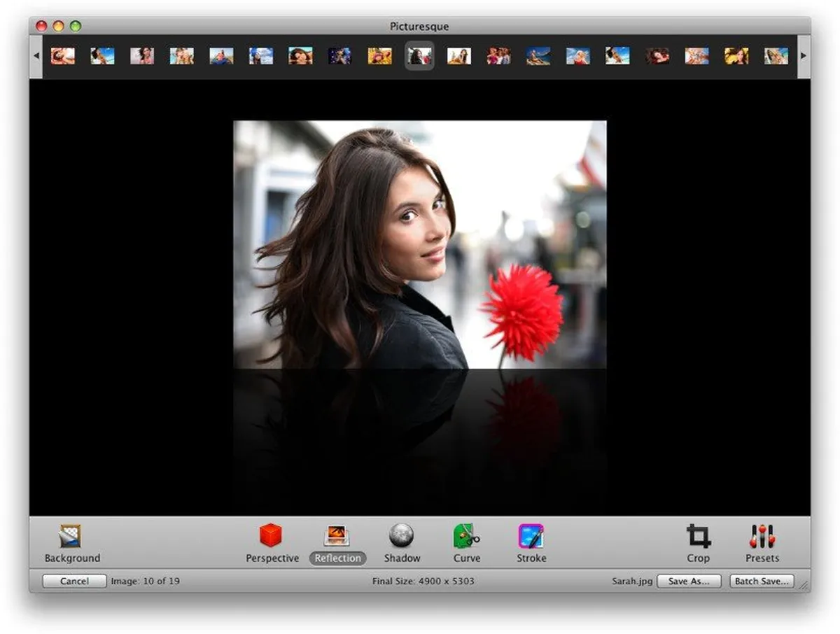Click the green zoom window button
840x634 pixels.
pos(76,26)
